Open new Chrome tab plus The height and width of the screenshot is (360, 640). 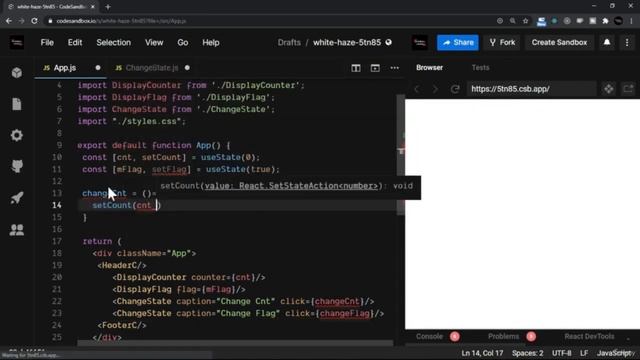108,7
